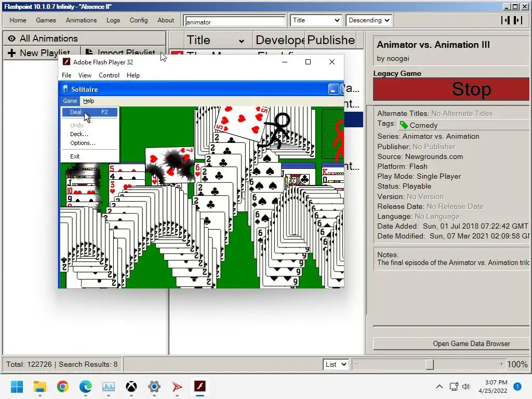Click the red stick figure in Solitaire
The height and width of the screenshot is (399, 532).
(339, 141)
